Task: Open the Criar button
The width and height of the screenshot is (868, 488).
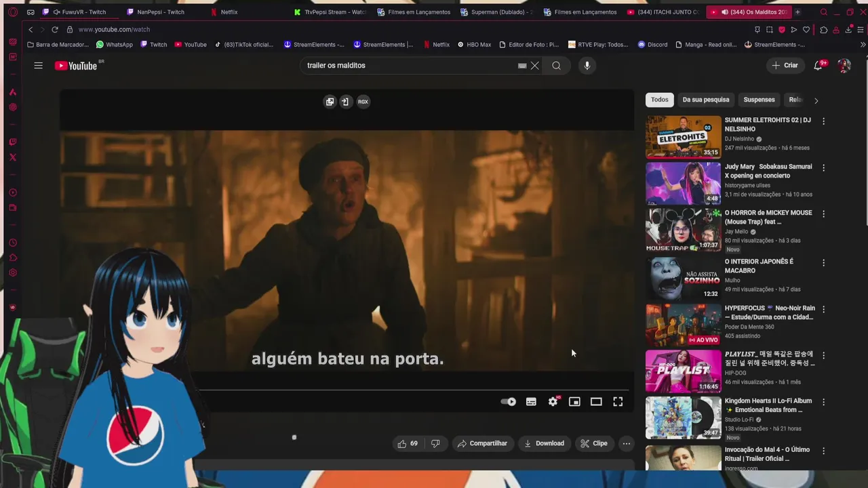Action: [785, 65]
